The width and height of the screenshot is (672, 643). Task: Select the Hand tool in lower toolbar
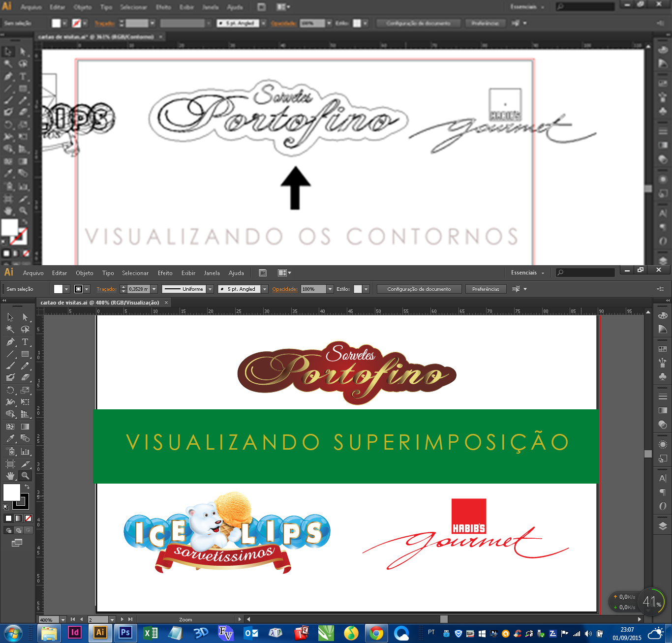[x=10, y=476]
